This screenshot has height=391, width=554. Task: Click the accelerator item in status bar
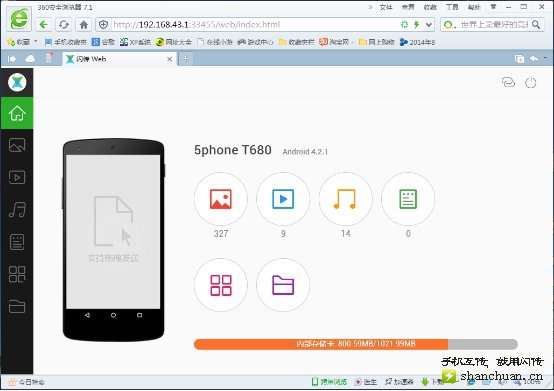click(399, 382)
